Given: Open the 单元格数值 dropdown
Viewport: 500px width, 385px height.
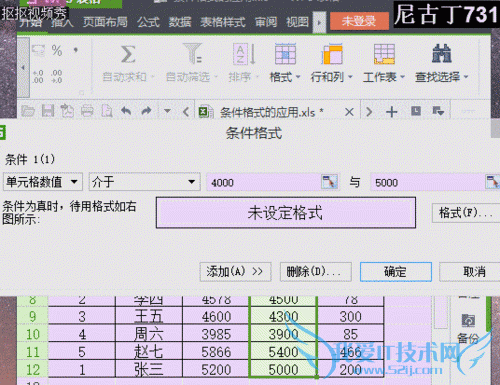Looking at the screenshot, I should (43, 182).
